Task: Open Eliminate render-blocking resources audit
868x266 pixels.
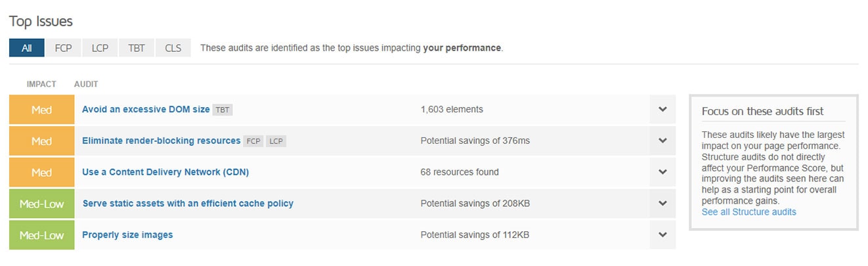Action: [x=161, y=141]
